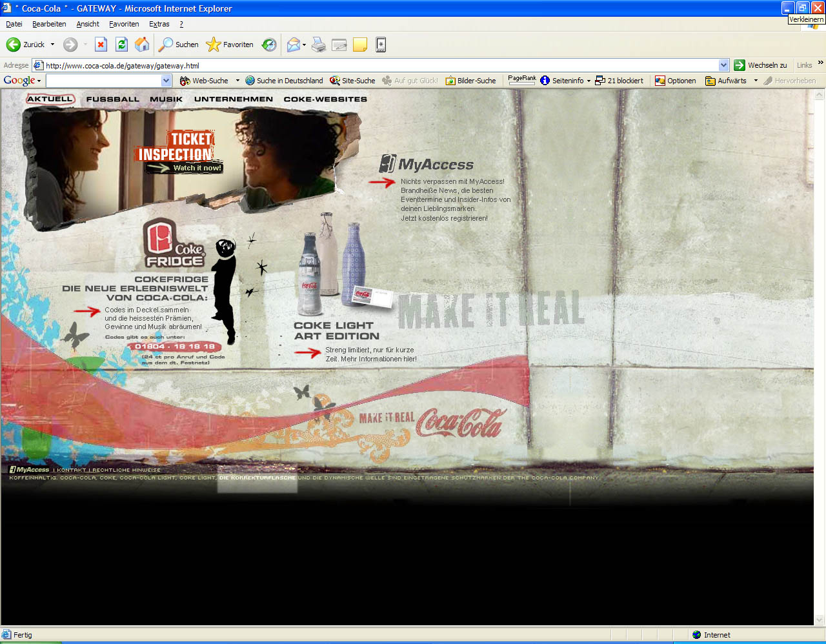Screen dimensions: 826x644
Task: Open the Favoriten menu in the menu bar
Action: [x=124, y=24]
